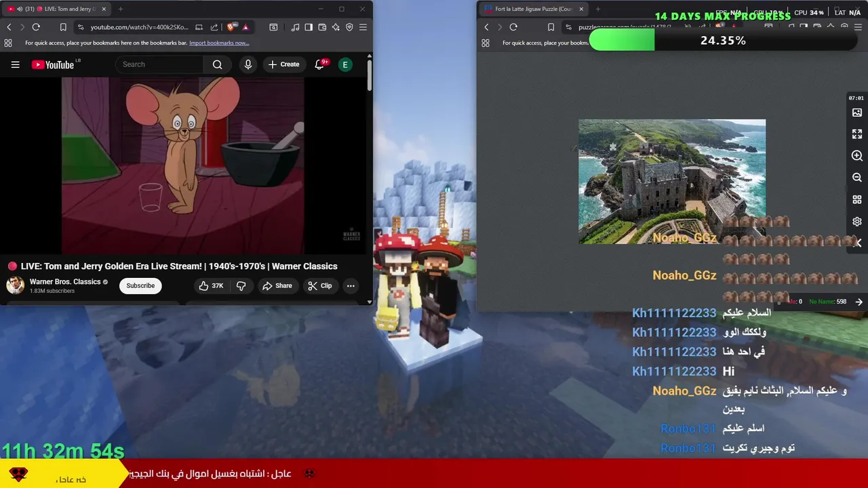Open the apps grid on the puzzle window's bookmarks bar

coord(486,43)
